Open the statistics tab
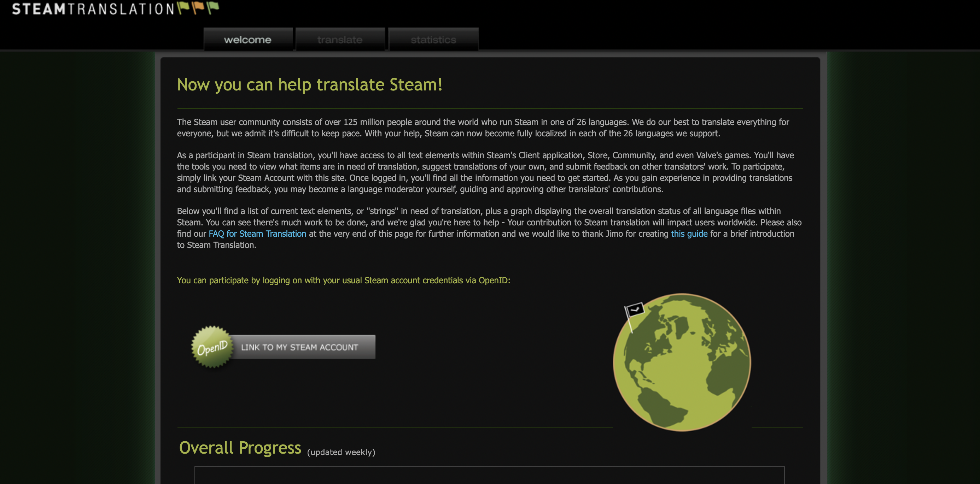 pos(433,39)
